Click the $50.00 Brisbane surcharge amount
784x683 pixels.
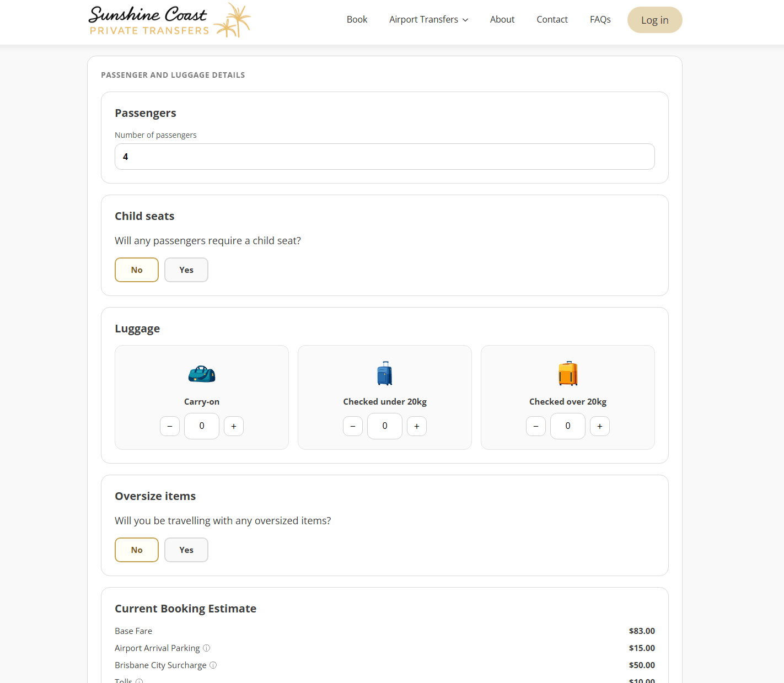click(642, 665)
